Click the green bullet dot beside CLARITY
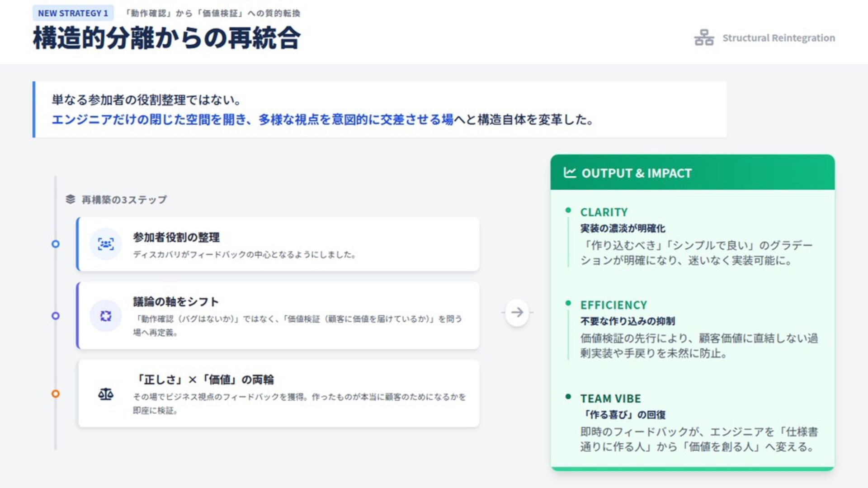Screen dimensions: 868x488 pyautogui.click(x=568, y=210)
